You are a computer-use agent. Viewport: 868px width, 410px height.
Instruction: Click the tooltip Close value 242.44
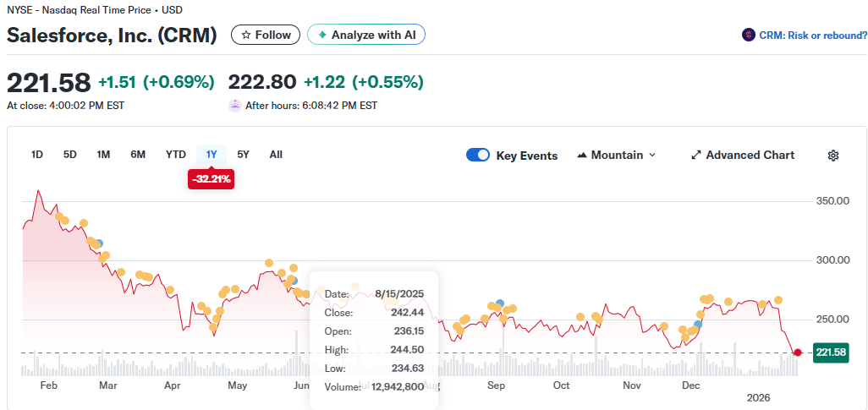(409, 313)
